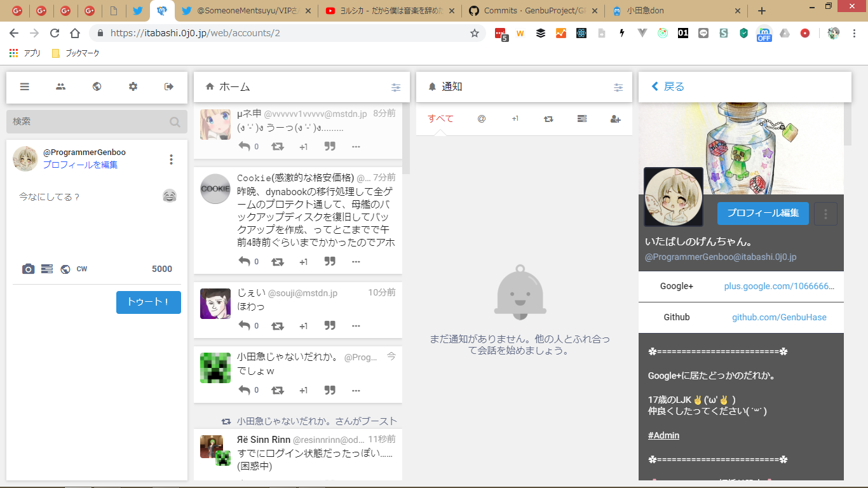The width and height of the screenshot is (868, 488).
Task: Toggle CW content warning in compose box
Action: point(82,269)
